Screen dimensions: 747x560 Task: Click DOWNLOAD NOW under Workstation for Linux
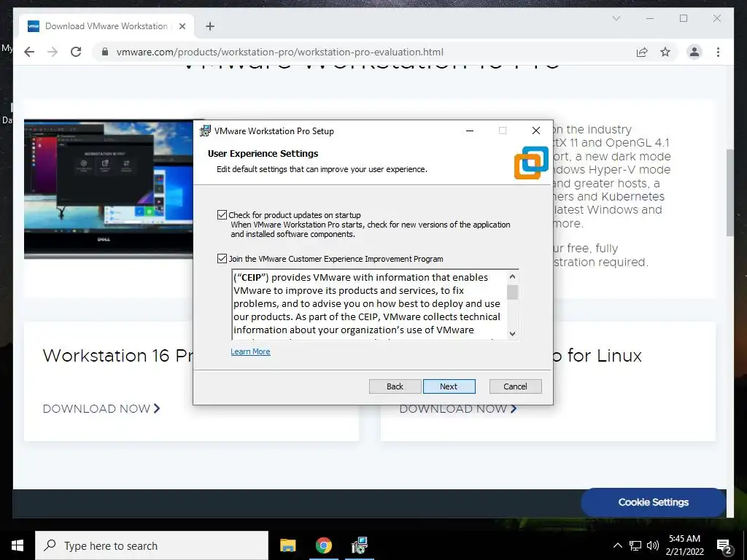pyautogui.click(x=458, y=408)
